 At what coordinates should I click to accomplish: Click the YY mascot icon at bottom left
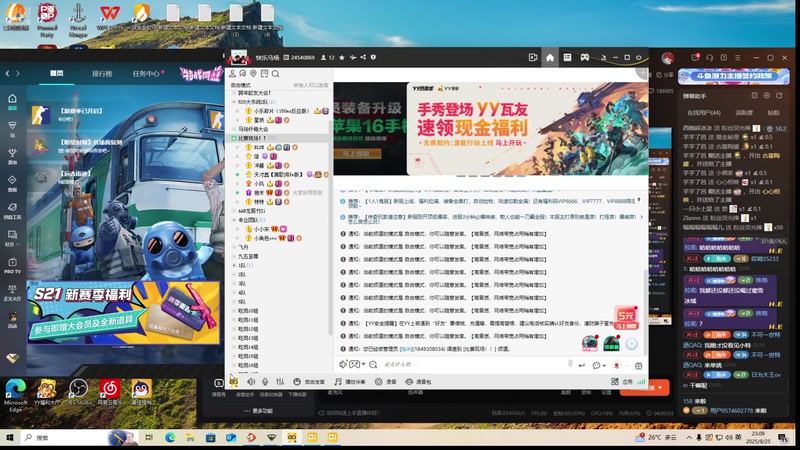pyautogui.click(x=234, y=381)
